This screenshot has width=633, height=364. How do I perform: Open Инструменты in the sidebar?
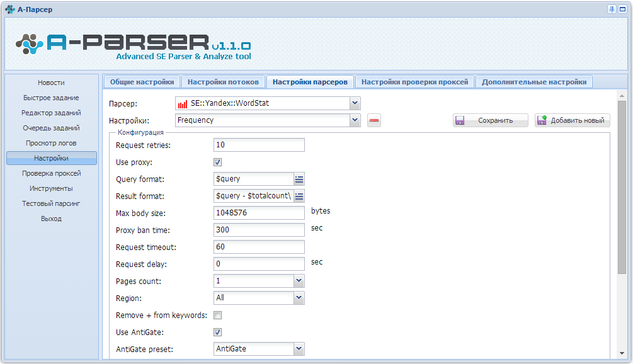(x=51, y=188)
